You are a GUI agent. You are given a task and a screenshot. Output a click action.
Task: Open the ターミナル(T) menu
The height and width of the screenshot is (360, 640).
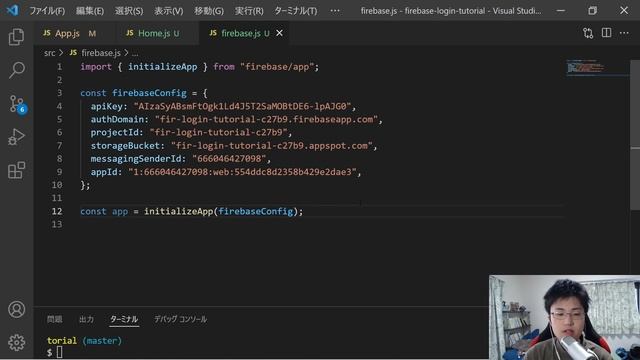click(x=296, y=11)
